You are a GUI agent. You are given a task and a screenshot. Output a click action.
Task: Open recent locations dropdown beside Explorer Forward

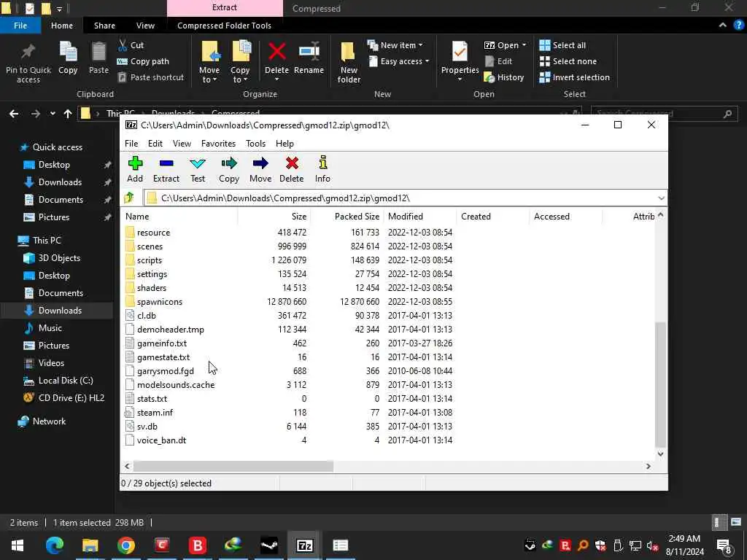click(x=53, y=113)
